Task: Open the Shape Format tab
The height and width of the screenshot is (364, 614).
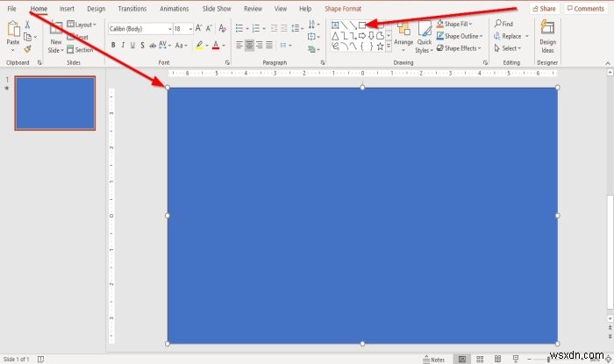Action: tap(343, 9)
